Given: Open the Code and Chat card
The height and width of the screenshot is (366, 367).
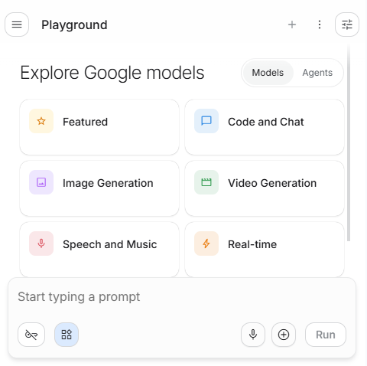Looking at the screenshot, I should 265,127.
